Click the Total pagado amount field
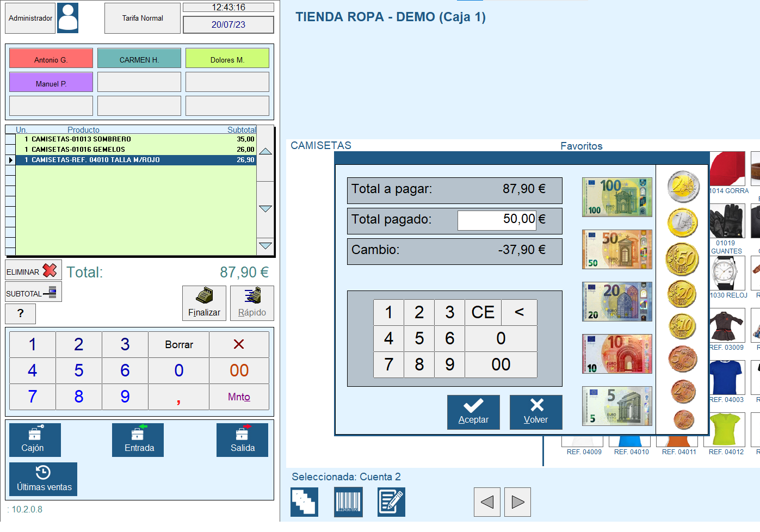This screenshot has width=760, height=532. [497, 220]
